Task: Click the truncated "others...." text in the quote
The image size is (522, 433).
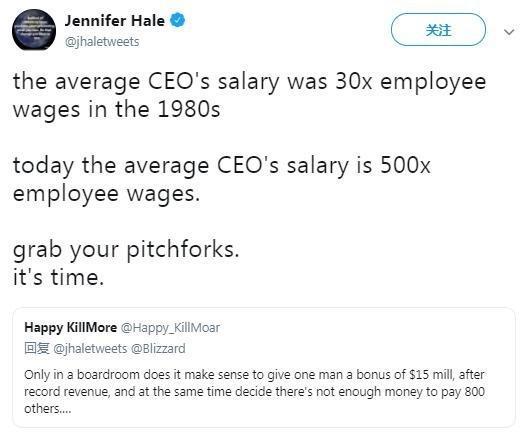Action: coord(48,408)
